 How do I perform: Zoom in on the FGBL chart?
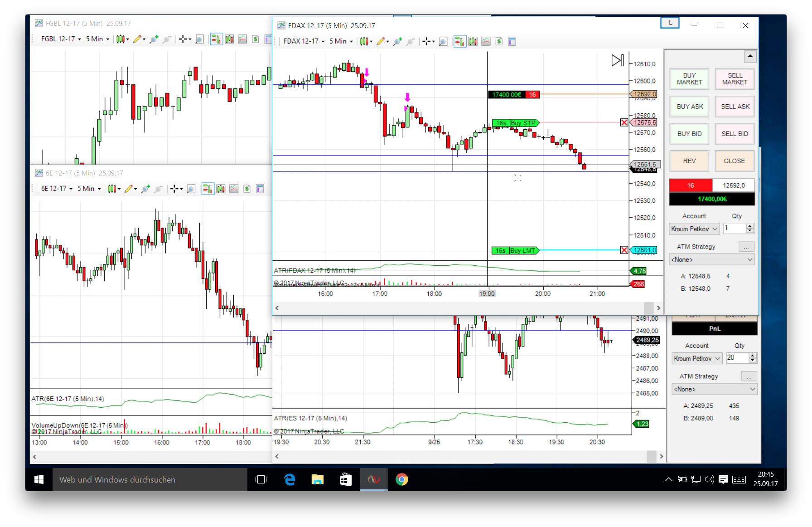154,39
